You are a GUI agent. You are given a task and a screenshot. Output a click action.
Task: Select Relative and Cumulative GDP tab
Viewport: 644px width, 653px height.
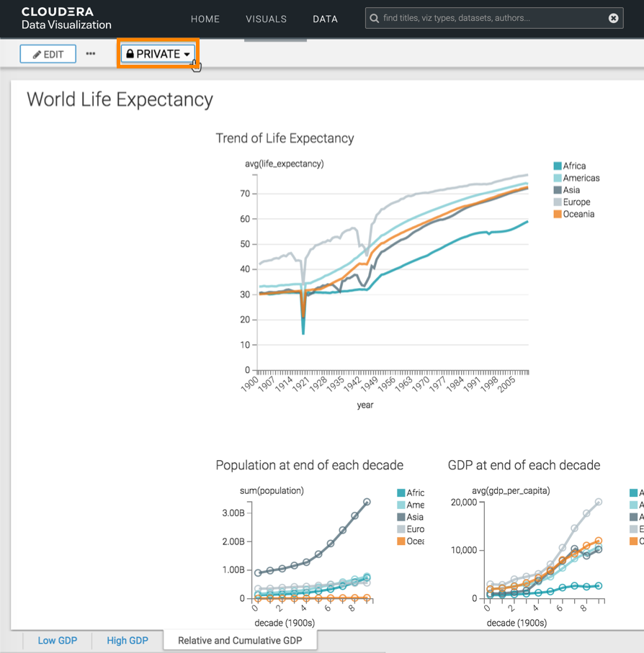click(240, 640)
